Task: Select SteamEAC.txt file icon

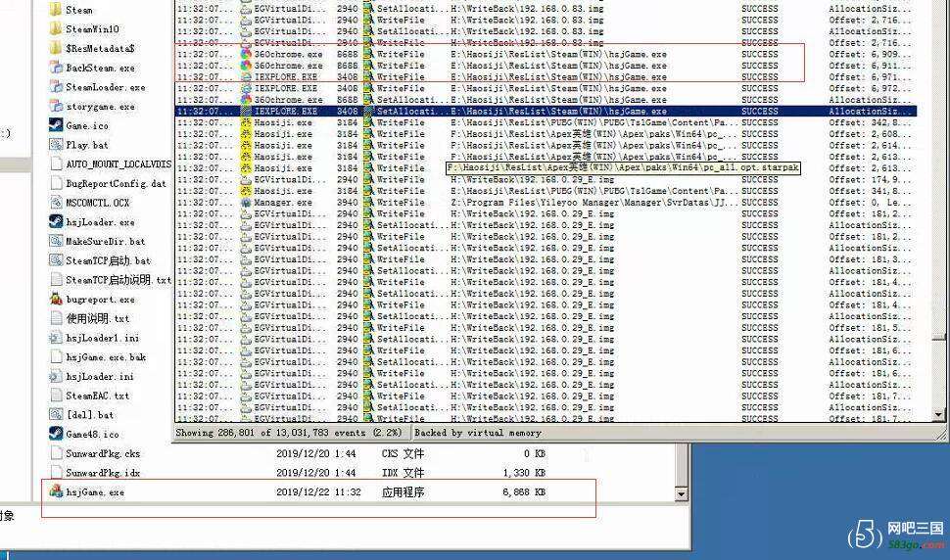Action: [56, 396]
